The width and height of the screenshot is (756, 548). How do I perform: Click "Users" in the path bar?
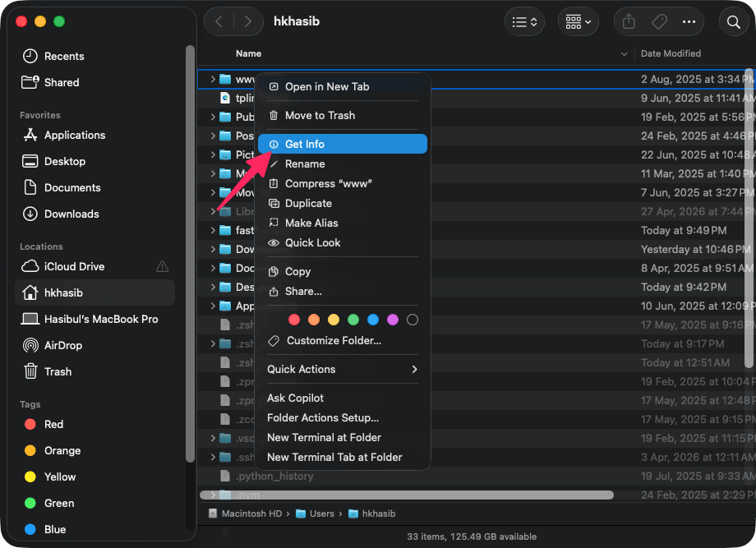click(x=321, y=513)
